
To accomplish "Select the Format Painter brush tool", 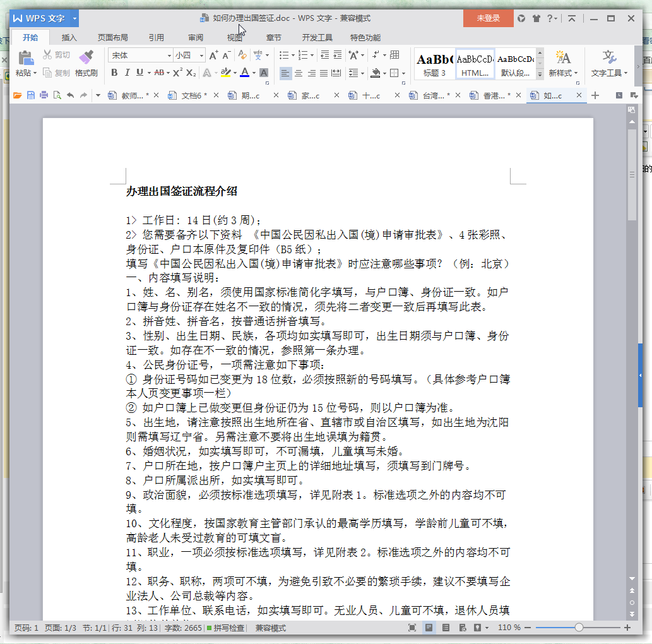I will click(x=86, y=57).
